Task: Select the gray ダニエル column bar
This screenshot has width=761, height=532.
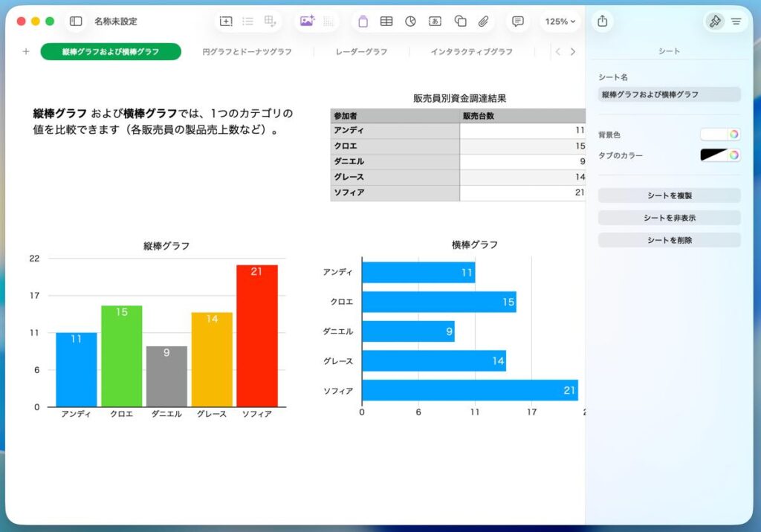Action: pyautogui.click(x=166, y=376)
